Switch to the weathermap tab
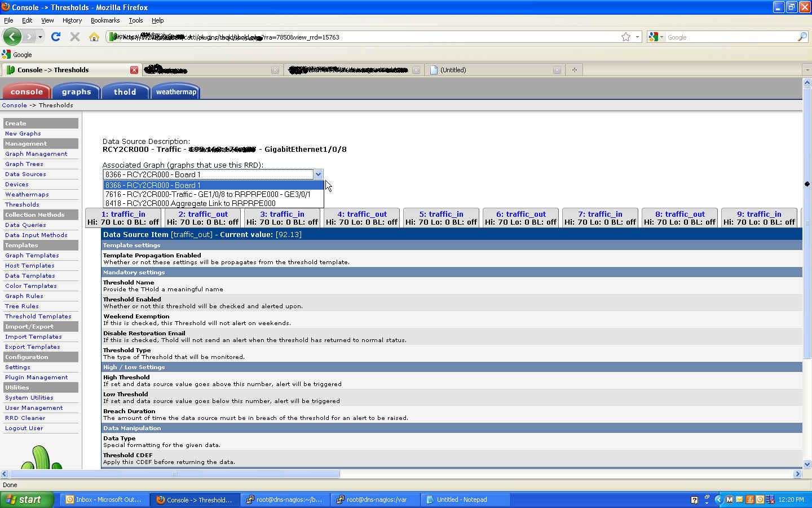Screen dimensions: 812x508 coord(176,91)
